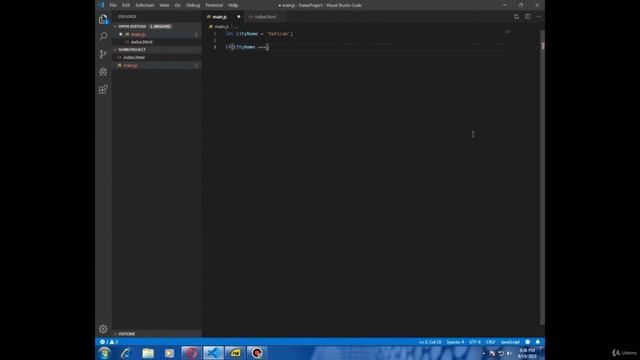The width and height of the screenshot is (640, 360).
Task: Open the red recorder taskbar icon
Action: 257,353
